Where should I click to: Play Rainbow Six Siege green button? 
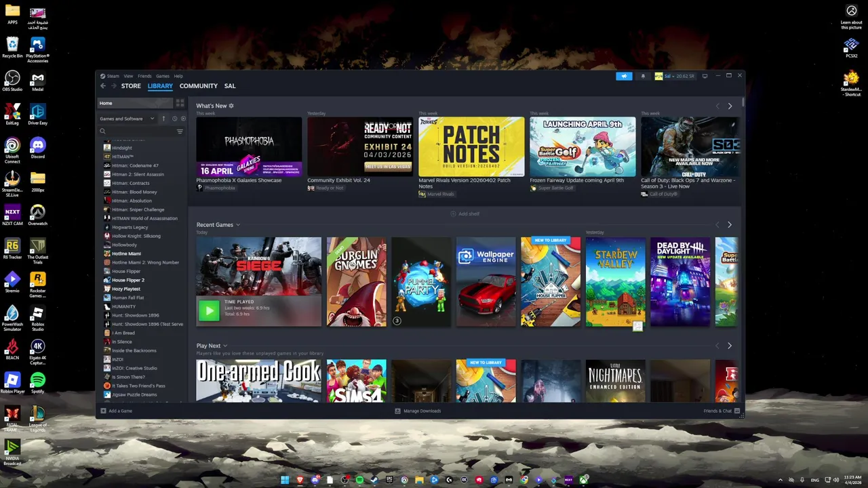pos(208,310)
